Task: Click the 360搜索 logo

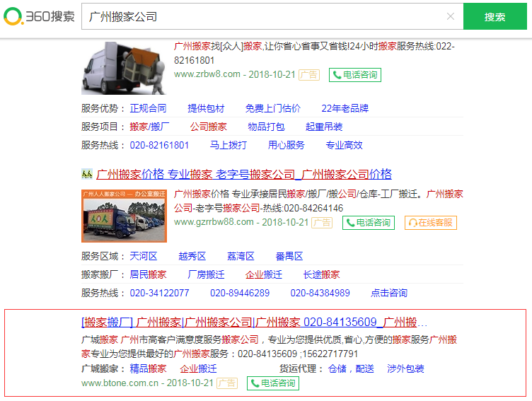Action: tap(39, 17)
